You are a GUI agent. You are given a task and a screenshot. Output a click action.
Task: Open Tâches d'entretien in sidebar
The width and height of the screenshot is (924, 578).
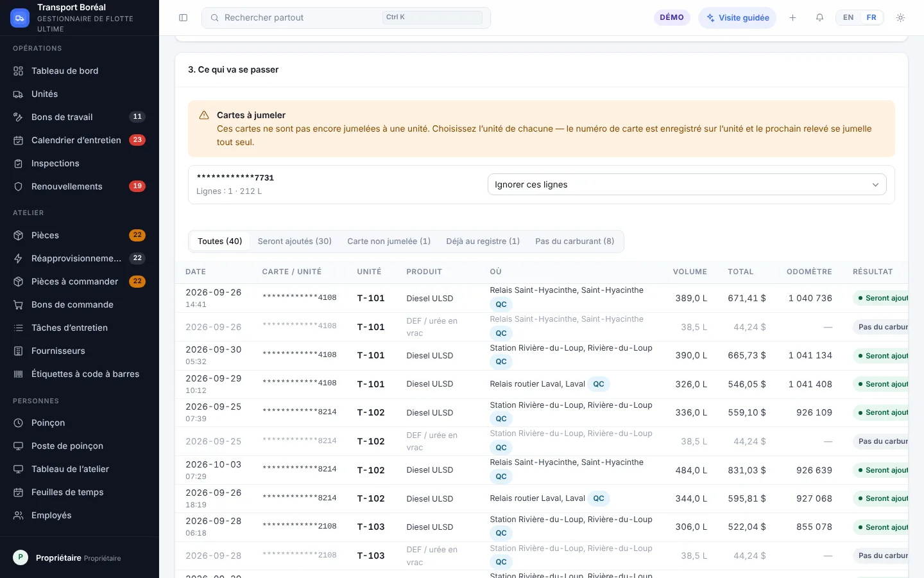[80, 328]
